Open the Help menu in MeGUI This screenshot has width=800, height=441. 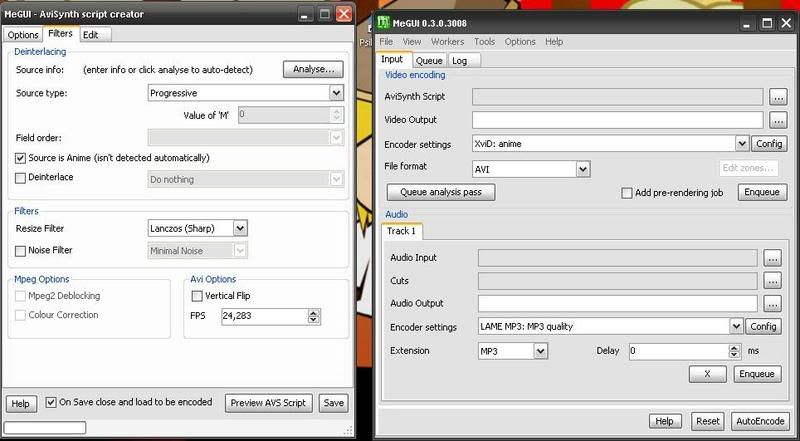554,41
